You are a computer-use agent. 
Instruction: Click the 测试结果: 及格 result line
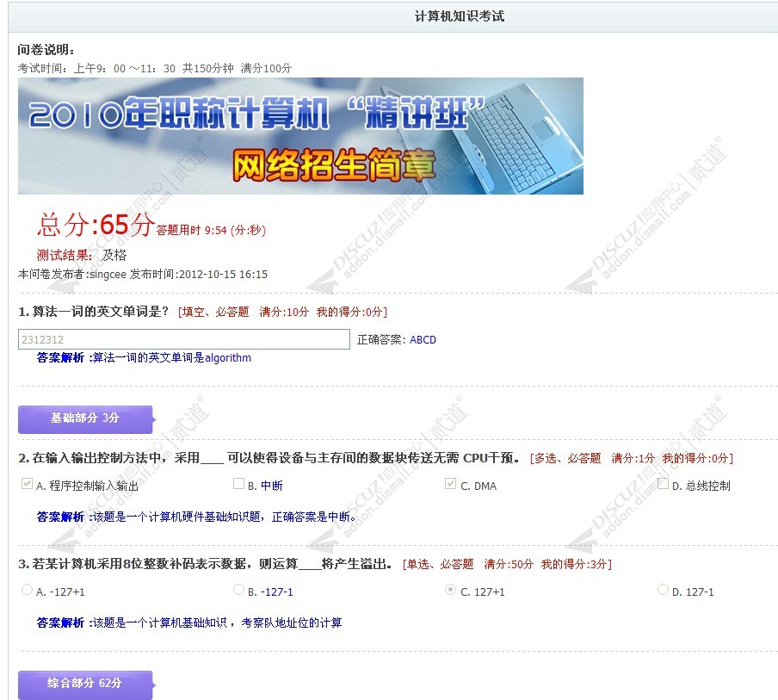(x=82, y=255)
